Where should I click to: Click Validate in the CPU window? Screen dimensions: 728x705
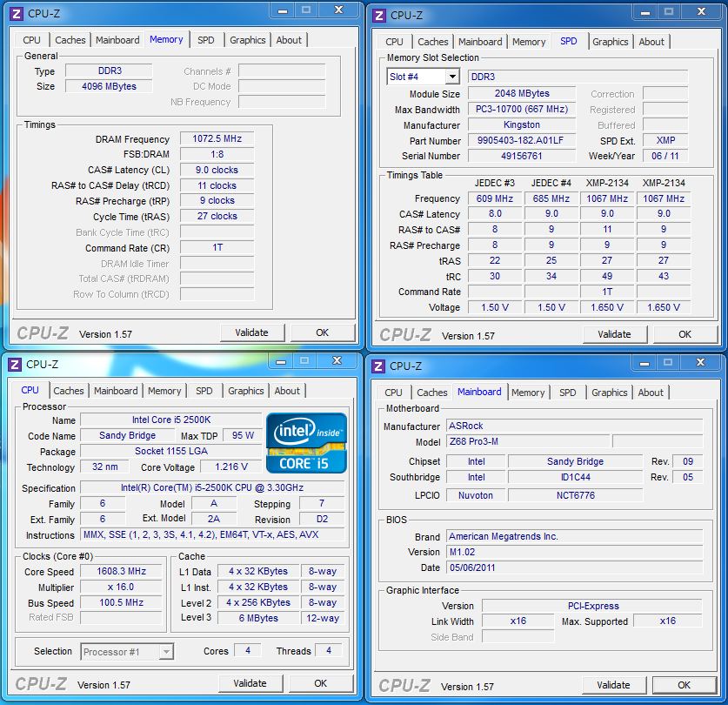point(250,683)
